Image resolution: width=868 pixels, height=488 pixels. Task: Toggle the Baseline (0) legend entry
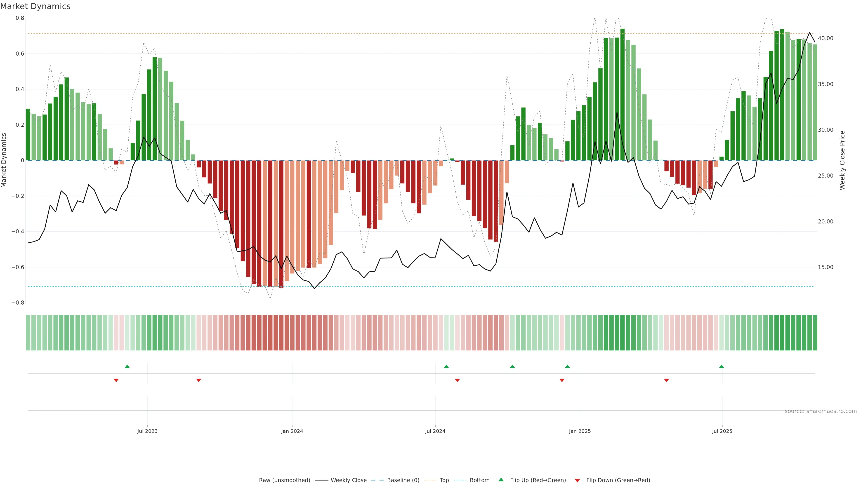click(x=403, y=480)
